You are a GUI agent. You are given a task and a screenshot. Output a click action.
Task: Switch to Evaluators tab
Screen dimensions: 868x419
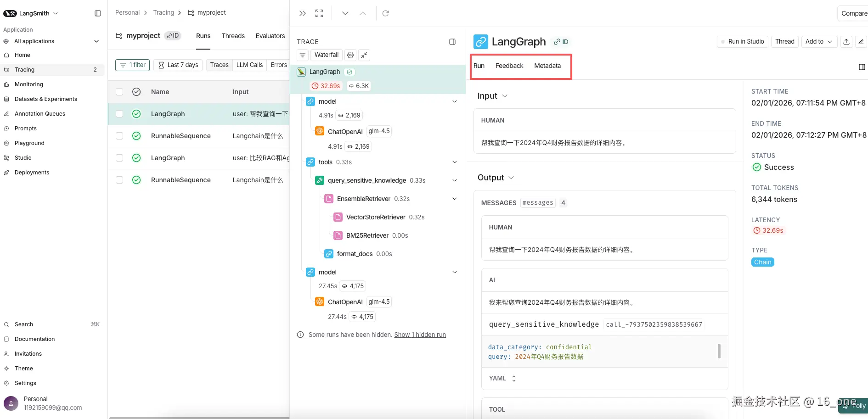pyautogui.click(x=270, y=36)
